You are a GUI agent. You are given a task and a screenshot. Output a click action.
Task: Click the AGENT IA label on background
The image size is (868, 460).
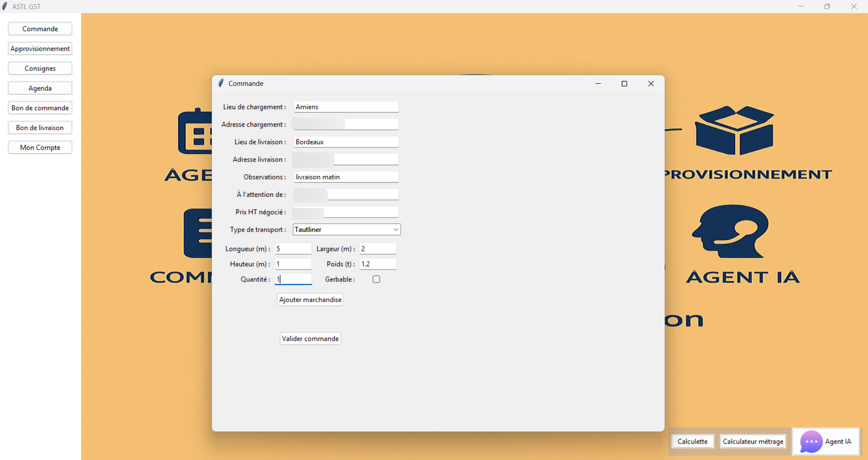(743, 277)
